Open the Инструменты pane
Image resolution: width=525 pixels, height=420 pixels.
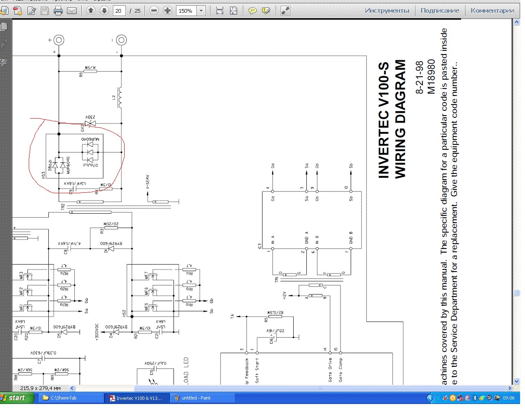(387, 11)
